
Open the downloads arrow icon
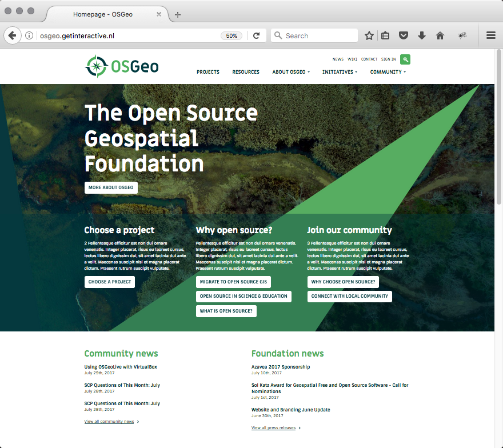tap(421, 35)
